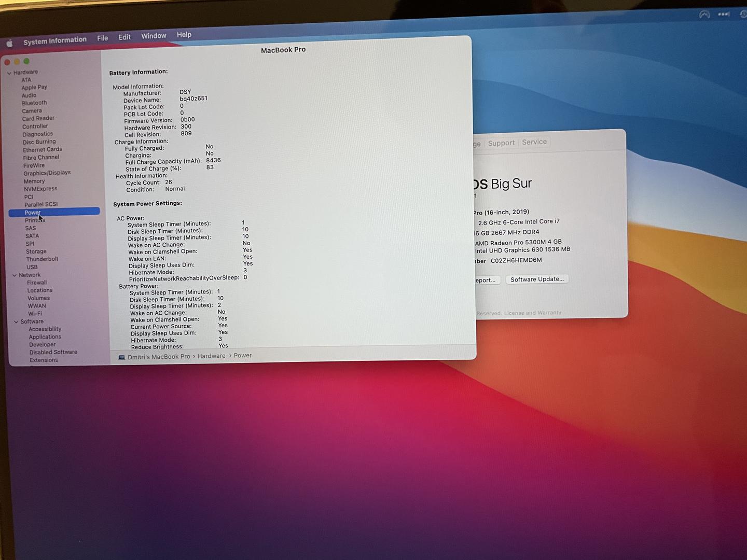Select Accessibility under Software
Viewport: 747px width, 560px height.
45,329
